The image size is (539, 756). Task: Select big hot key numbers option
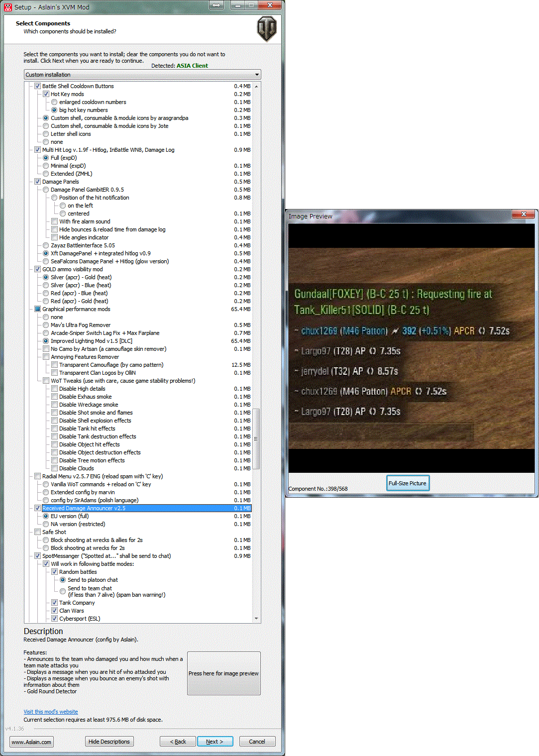coord(54,110)
